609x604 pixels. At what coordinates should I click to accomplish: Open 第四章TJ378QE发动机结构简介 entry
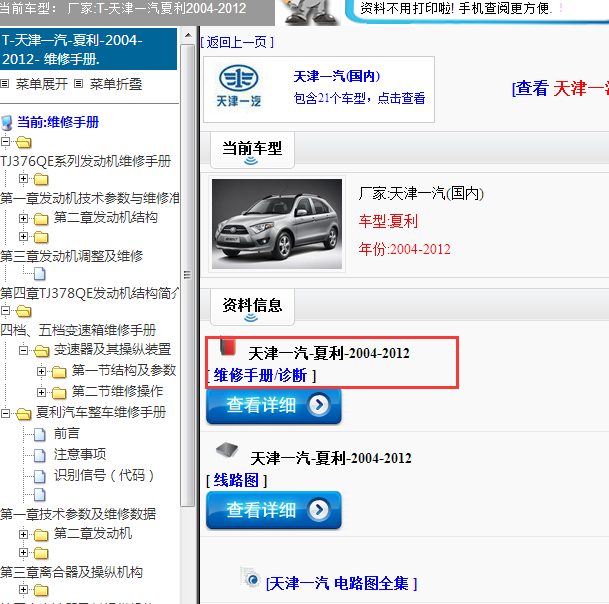(x=90, y=293)
